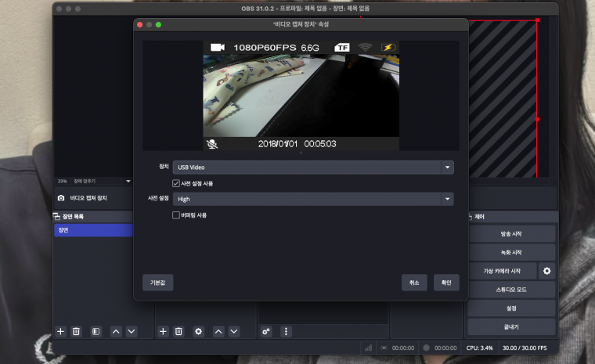Enable the 사전 설정 사용 checkbox
The width and height of the screenshot is (595, 364).
[x=176, y=183]
